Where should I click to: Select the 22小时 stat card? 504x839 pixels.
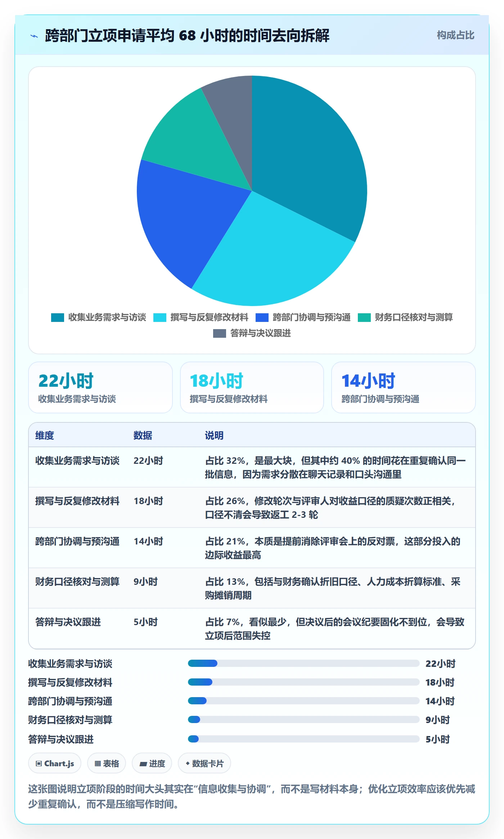click(x=100, y=387)
